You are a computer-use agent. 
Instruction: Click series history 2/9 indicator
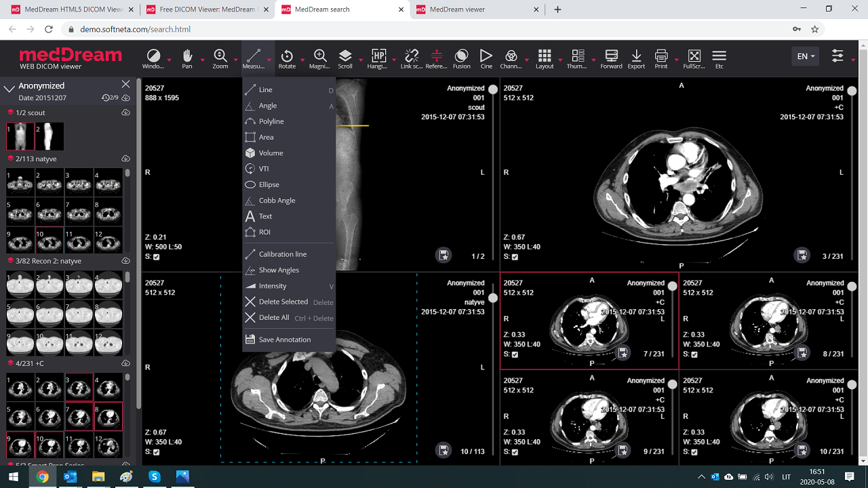(x=110, y=98)
